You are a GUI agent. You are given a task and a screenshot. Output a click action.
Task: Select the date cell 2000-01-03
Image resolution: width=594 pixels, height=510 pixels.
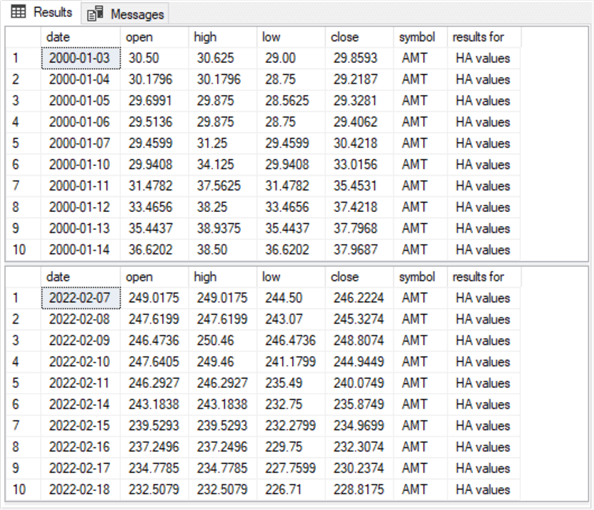point(81,58)
